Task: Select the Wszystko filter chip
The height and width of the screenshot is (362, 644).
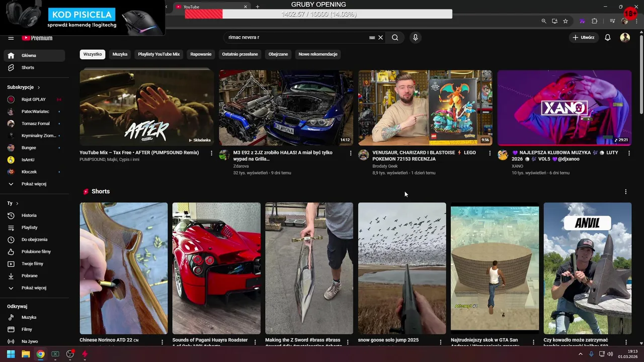Action: (x=93, y=54)
